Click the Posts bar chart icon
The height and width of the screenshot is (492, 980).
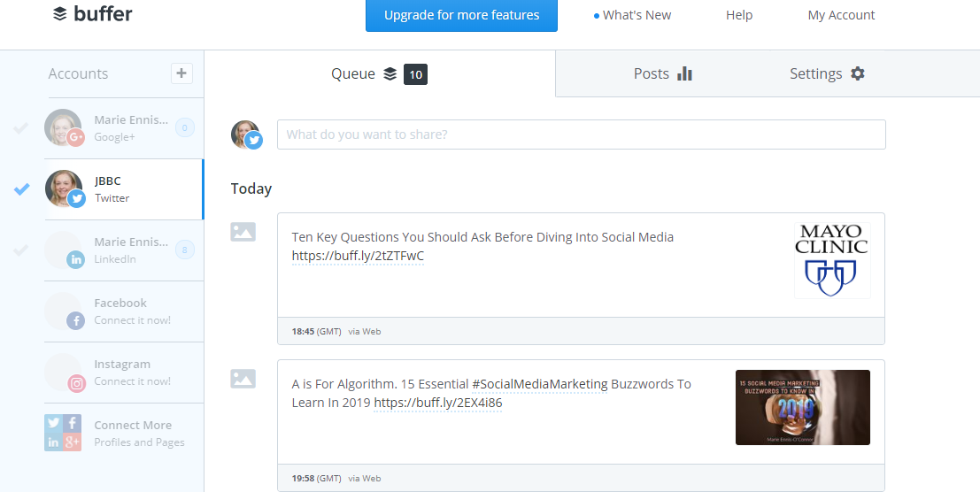(684, 73)
